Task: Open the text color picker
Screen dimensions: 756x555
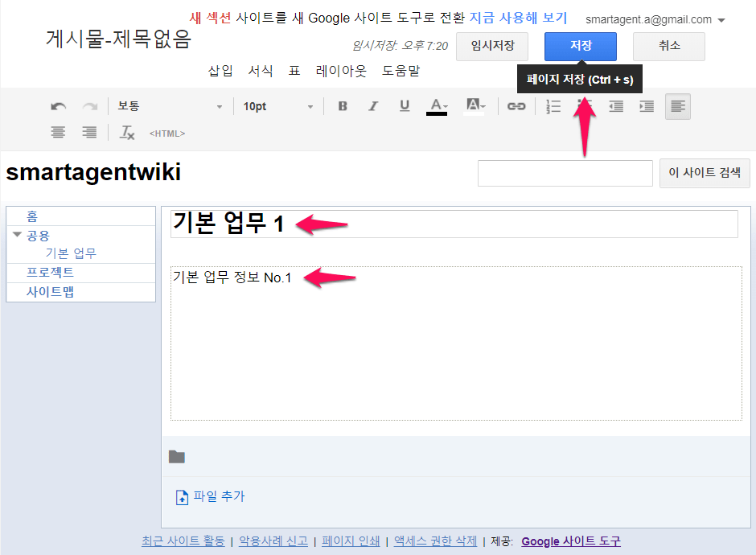Action: (438, 106)
